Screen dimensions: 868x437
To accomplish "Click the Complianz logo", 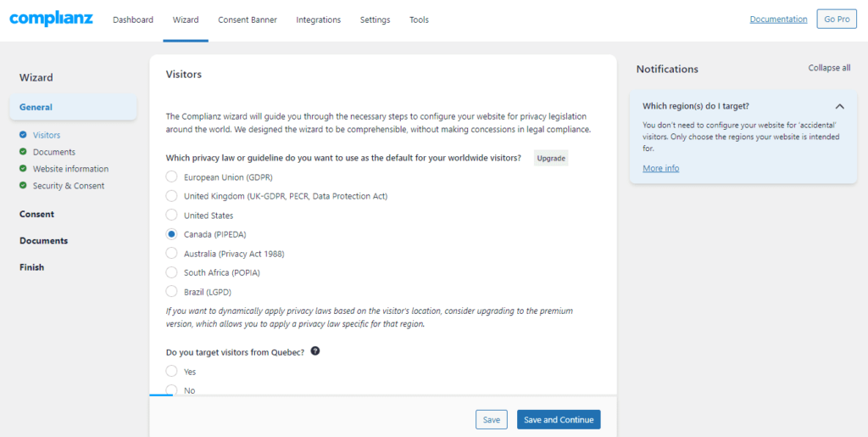I will (51, 19).
